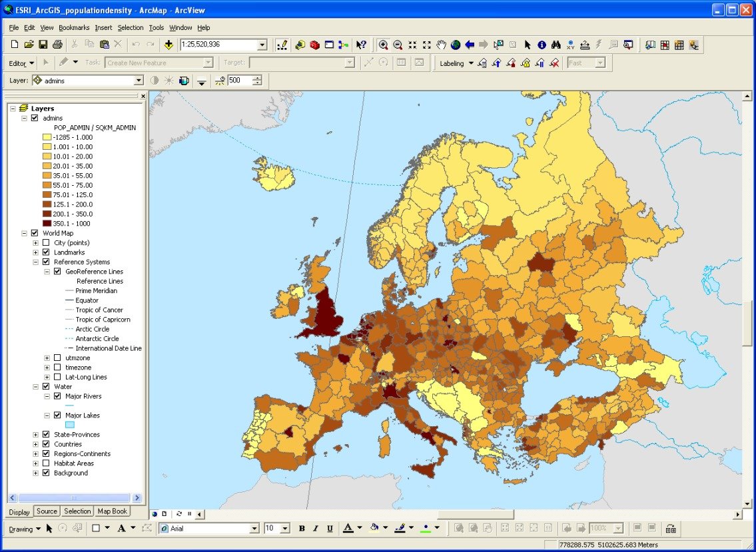Click the Full Extent globe icon
Viewport: 756px width, 552px height.
(x=456, y=45)
